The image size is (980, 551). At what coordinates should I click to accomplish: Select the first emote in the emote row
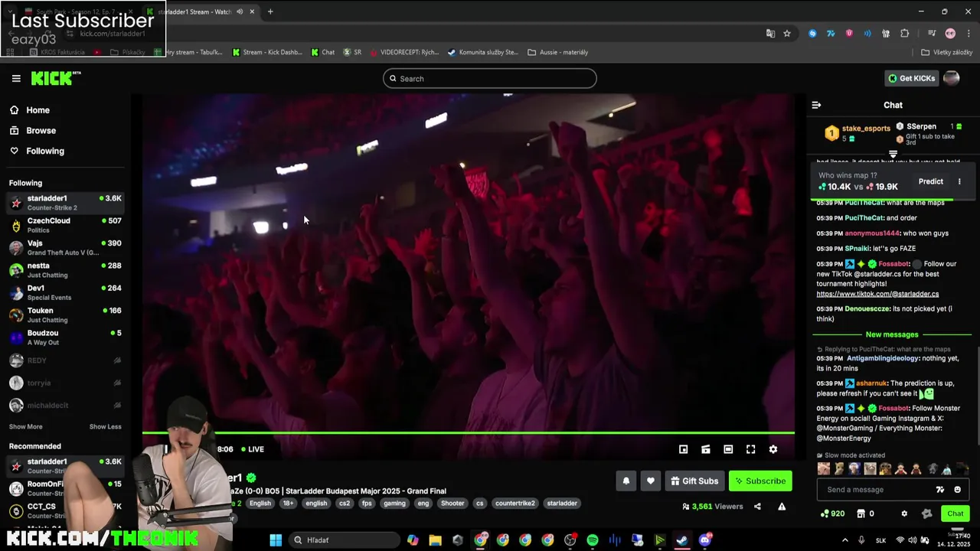tap(824, 469)
